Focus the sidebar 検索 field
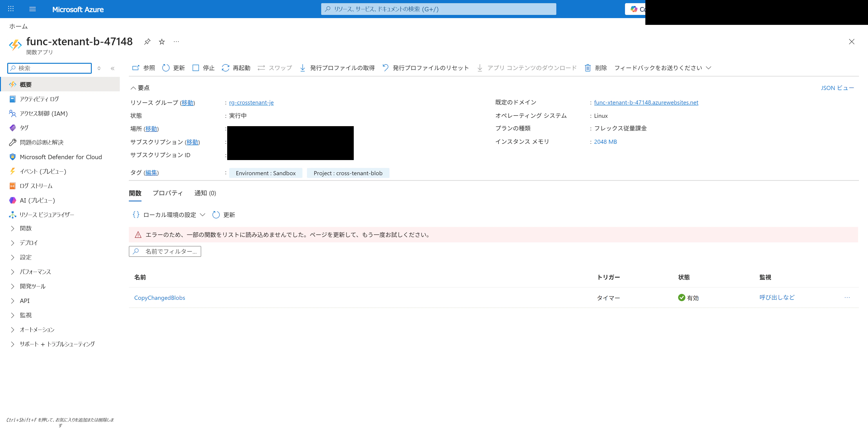Image resolution: width=868 pixels, height=430 pixels. point(50,68)
